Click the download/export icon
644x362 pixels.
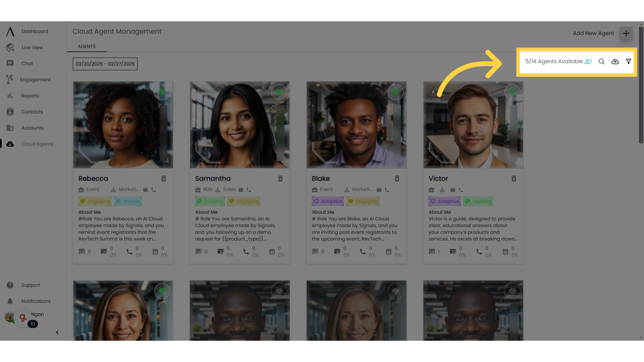[x=615, y=61]
